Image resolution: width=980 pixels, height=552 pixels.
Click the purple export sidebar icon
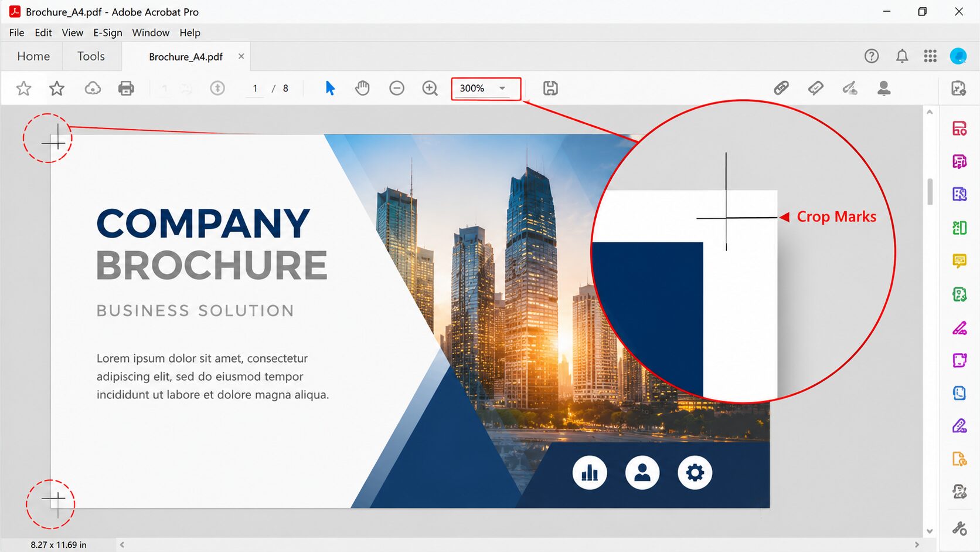coord(959,194)
